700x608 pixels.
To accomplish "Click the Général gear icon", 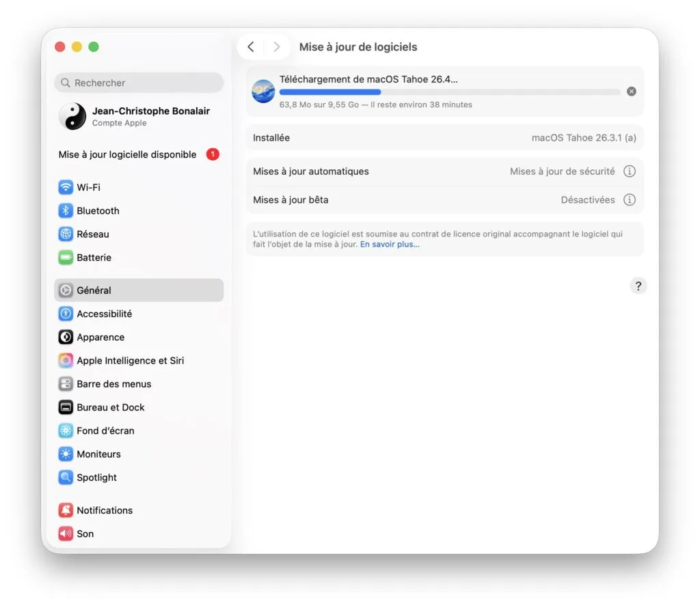I will click(66, 290).
